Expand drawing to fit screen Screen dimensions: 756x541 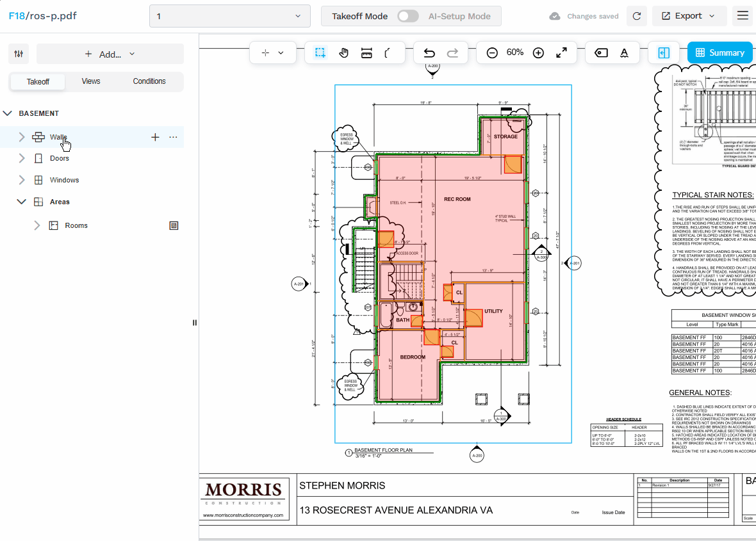[561, 53]
